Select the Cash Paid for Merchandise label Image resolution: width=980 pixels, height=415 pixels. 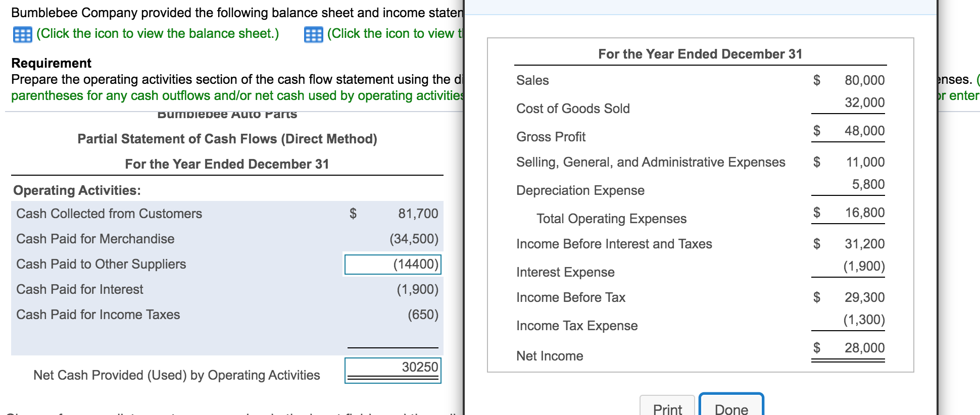[95, 239]
